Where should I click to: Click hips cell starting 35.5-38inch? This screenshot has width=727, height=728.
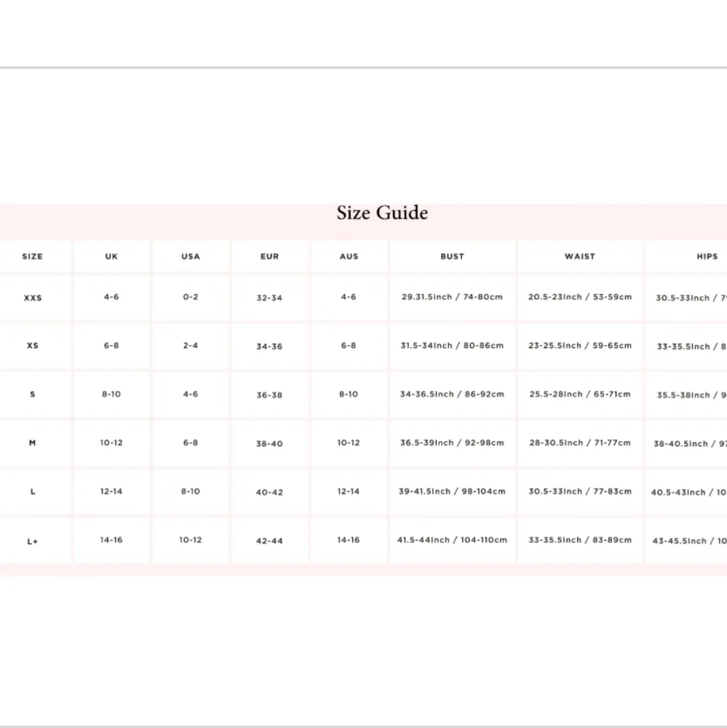[x=692, y=395]
